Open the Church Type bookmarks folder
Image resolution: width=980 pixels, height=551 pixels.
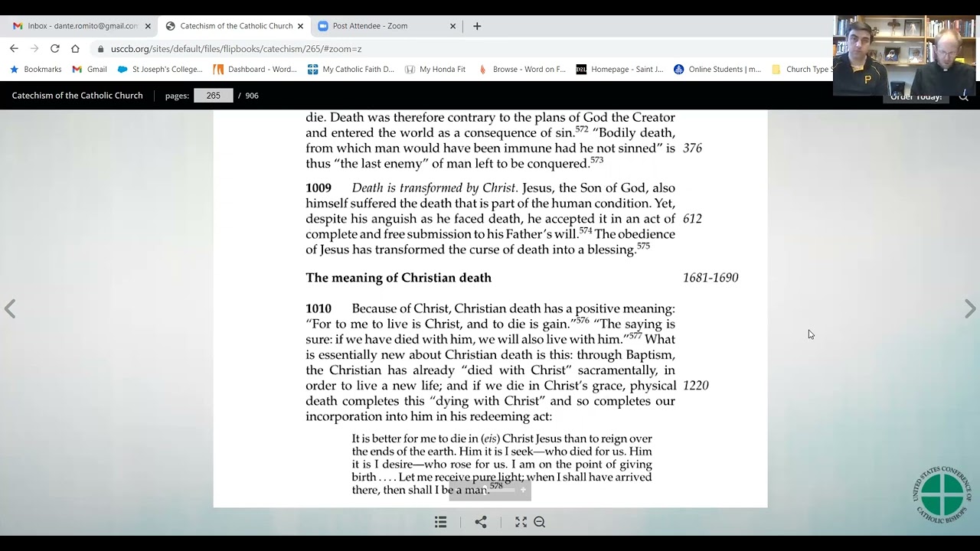(x=801, y=69)
